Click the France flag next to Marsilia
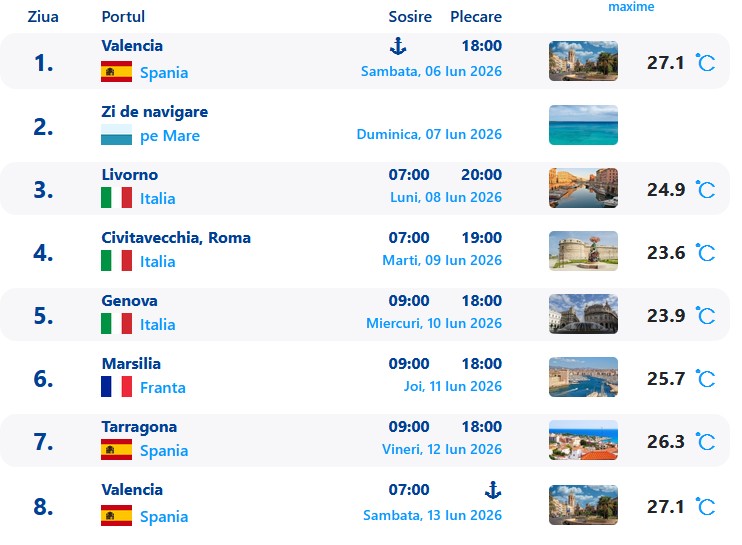742x545 pixels. [117, 387]
